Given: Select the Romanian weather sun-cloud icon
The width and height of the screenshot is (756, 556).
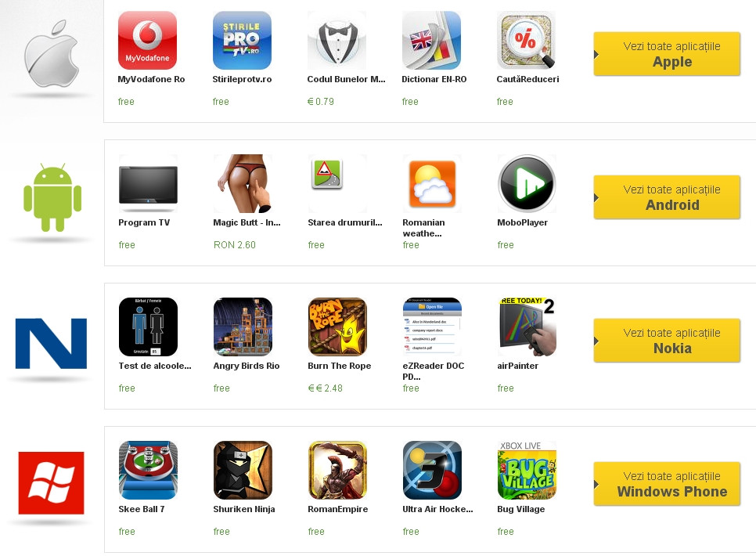Looking at the screenshot, I should click(432, 183).
